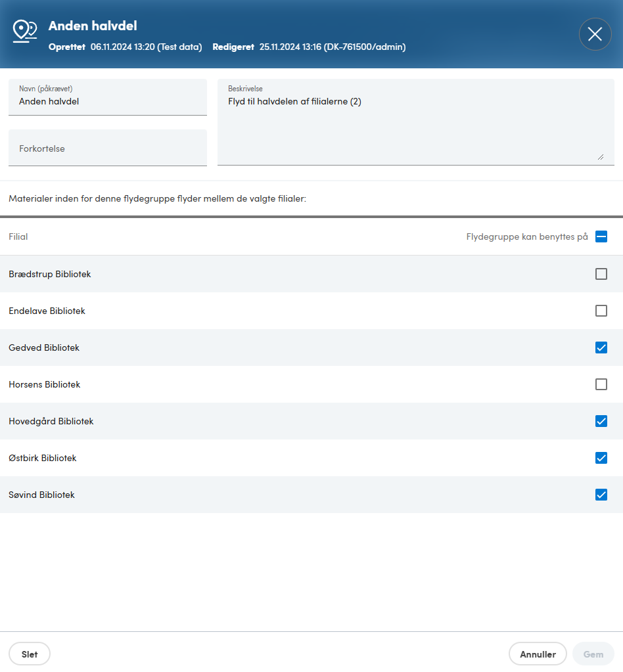This screenshot has height=672, width=623.
Task: Deselect the Hovedgård Bibliotek checkbox
Action: click(x=601, y=421)
